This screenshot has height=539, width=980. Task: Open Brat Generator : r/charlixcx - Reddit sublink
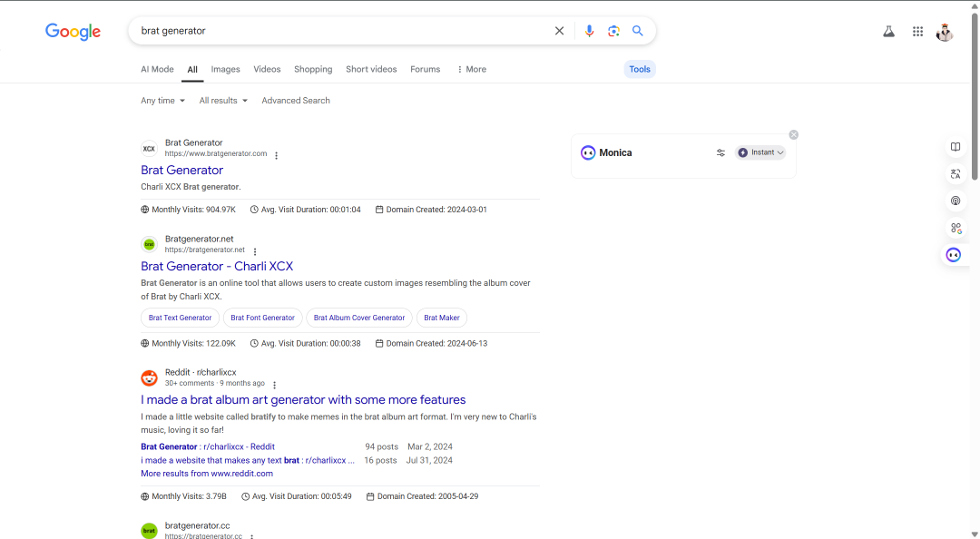pyautogui.click(x=208, y=446)
